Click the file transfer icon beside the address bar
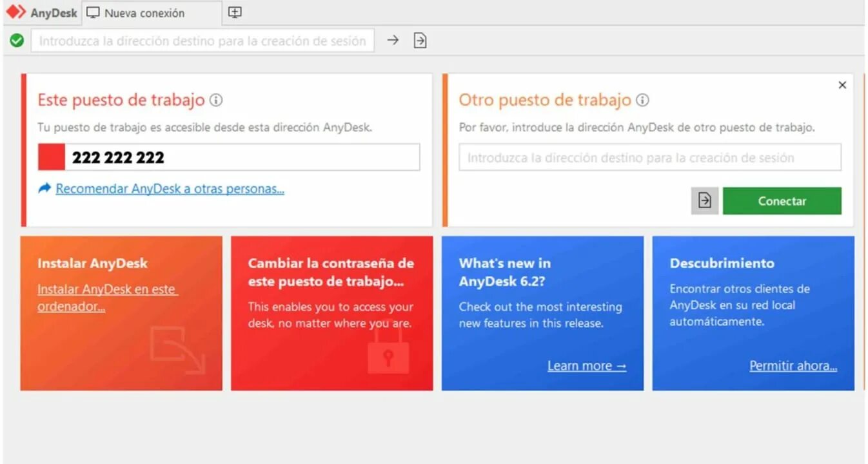 420,41
